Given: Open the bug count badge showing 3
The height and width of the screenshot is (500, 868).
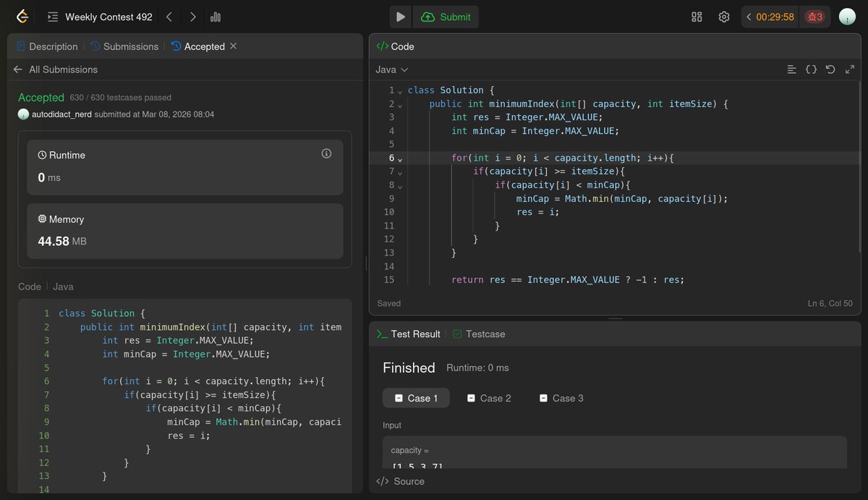Looking at the screenshot, I should tap(815, 17).
